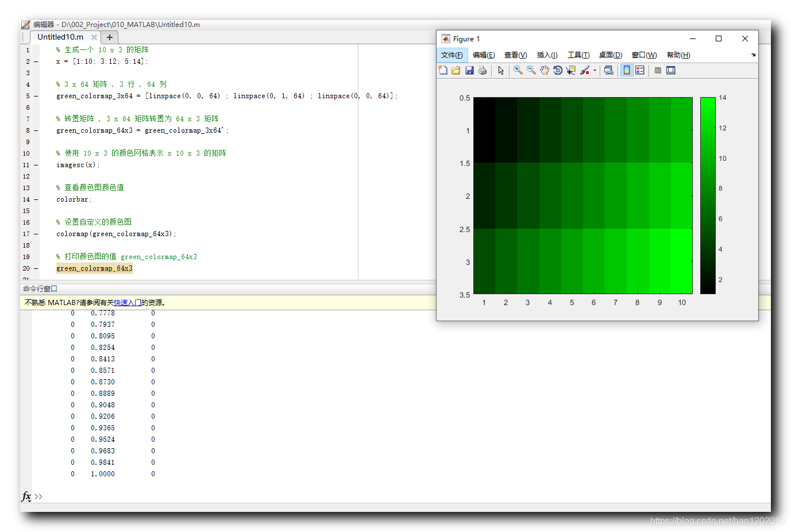Select the Edit Plot arrow tool
The height and width of the screenshot is (532, 791).
coord(501,70)
